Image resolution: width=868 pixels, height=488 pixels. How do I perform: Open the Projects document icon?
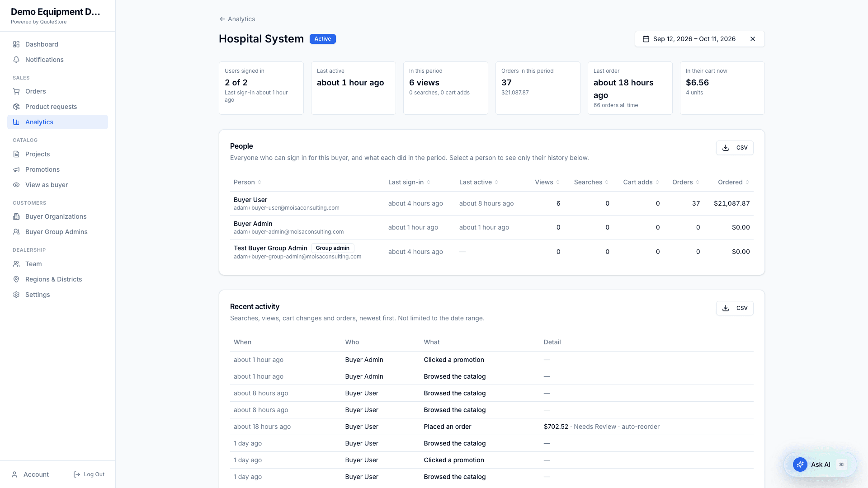[16, 154]
